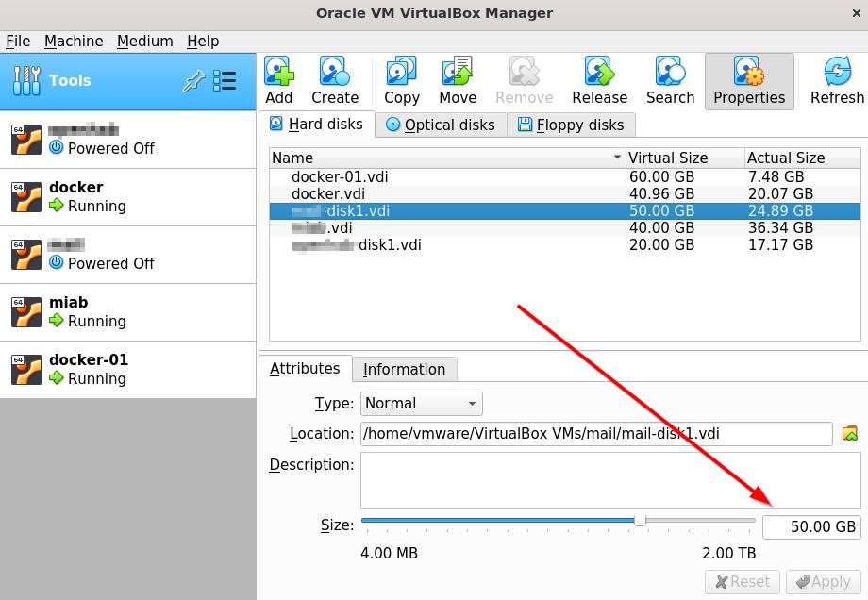Select the miab VM entry name
Screen dimensions: 868x600
69,302
